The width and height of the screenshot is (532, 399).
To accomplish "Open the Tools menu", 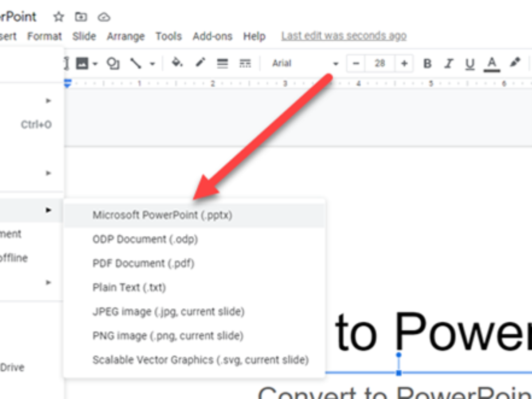I will tap(168, 36).
